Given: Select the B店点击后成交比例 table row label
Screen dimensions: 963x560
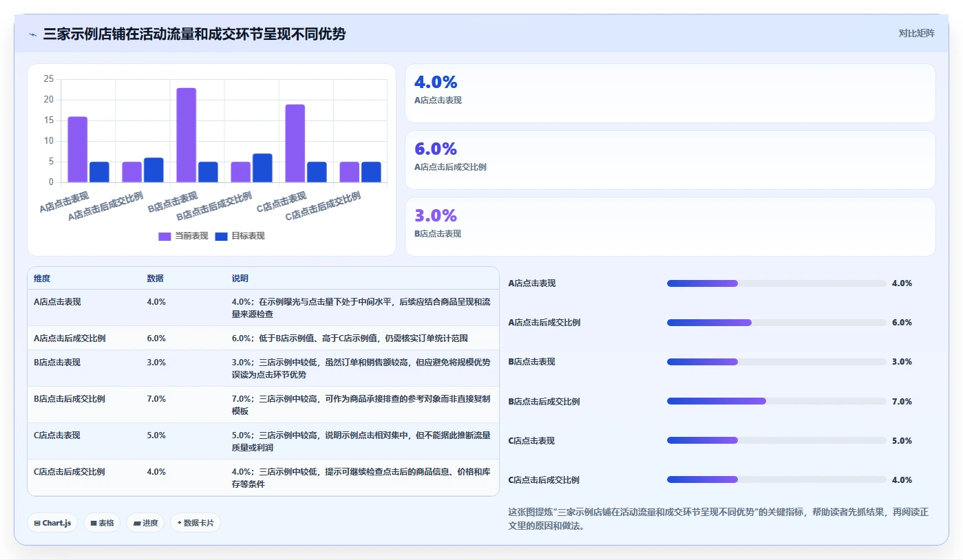Looking at the screenshot, I should 70,399.
